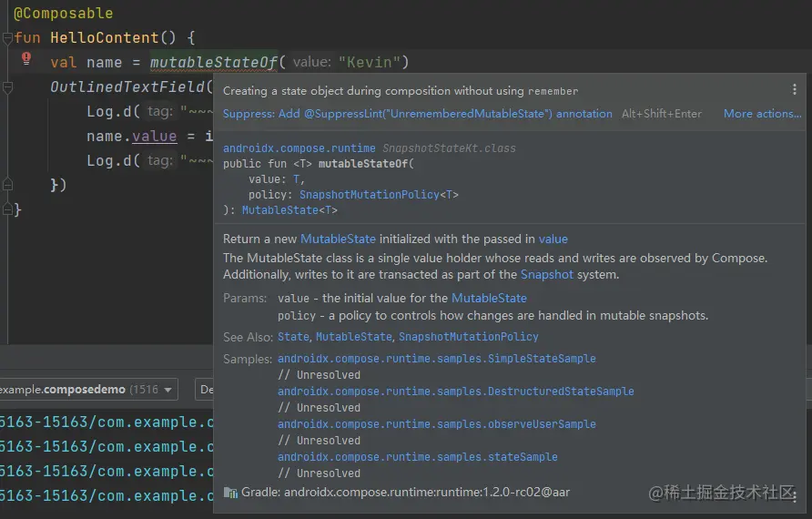
Task: Open MutableState link in See Also
Action: (x=354, y=337)
